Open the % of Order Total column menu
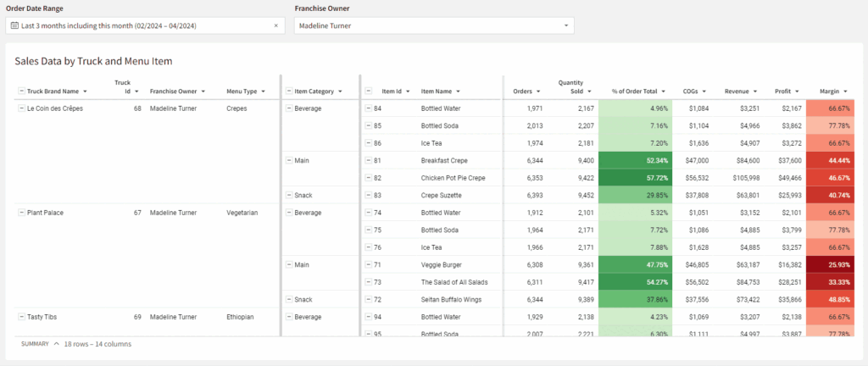Screen dimensions: 868x366 click(663, 91)
